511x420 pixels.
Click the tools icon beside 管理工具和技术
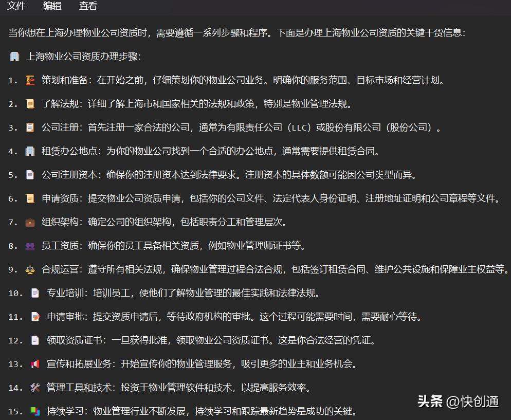pyautogui.click(x=34, y=388)
